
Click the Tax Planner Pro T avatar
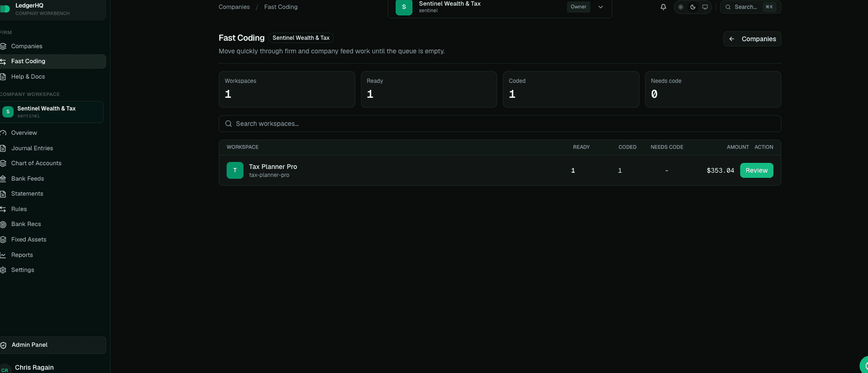tap(235, 170)
